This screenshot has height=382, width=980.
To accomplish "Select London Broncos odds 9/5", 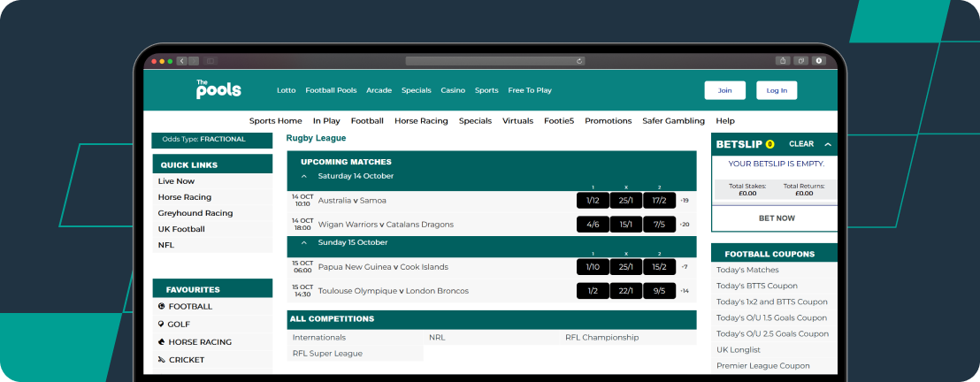I will (x=659, y=291).
